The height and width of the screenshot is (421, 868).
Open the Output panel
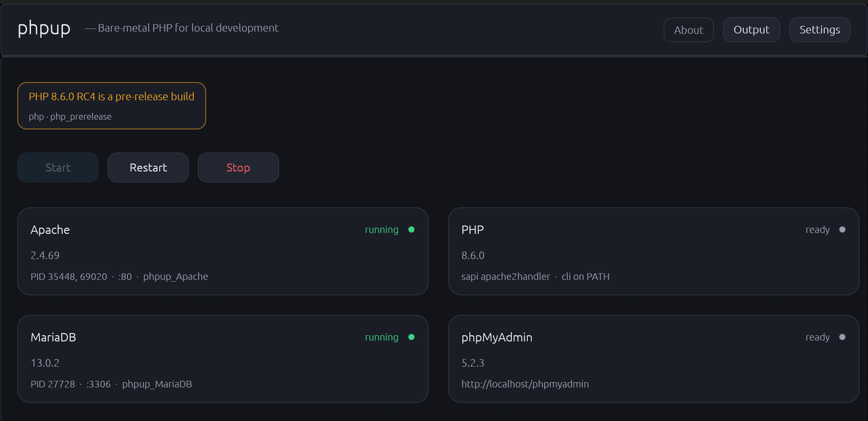(751, 30)
